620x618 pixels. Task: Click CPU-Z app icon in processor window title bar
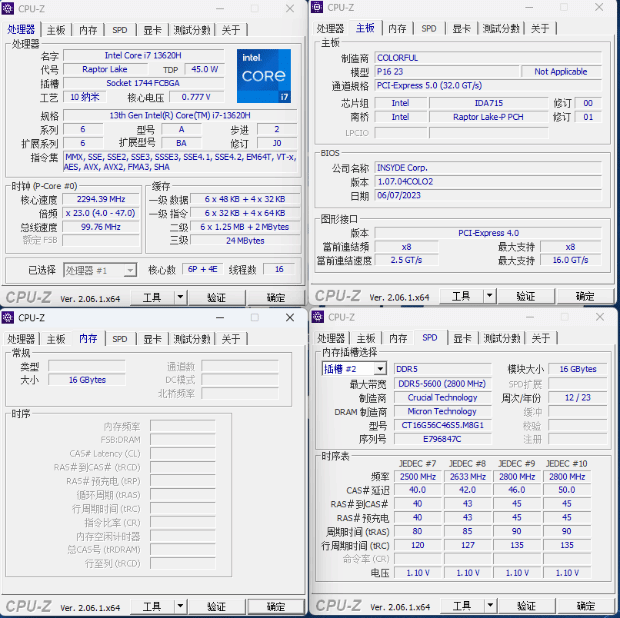tap(8, 8)
